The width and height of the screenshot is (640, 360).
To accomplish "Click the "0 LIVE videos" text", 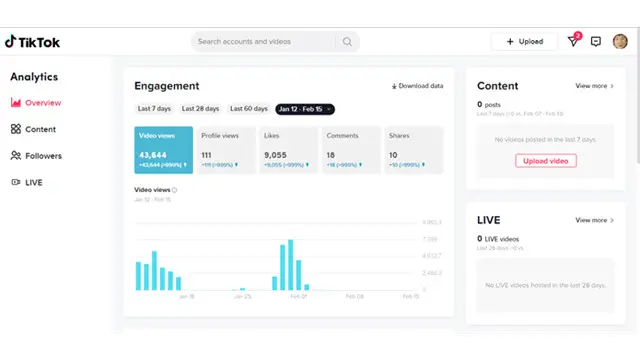I will [498, 239].
